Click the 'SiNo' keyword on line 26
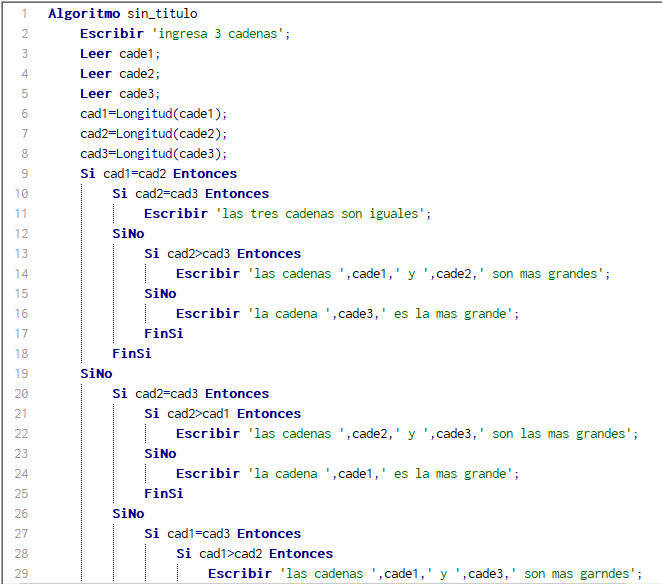The image size is (662, 584). (128, 513)
